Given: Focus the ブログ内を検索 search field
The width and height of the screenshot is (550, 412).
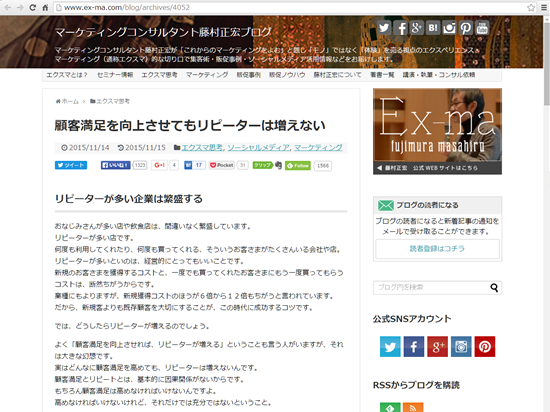Looking at the screenshot, I should coord(431,288).
